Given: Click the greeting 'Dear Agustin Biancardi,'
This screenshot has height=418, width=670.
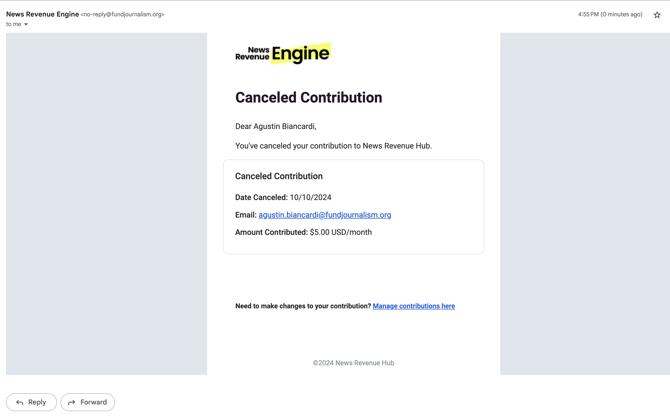Looking at the screenshot, I should click(x=276, y=127).
